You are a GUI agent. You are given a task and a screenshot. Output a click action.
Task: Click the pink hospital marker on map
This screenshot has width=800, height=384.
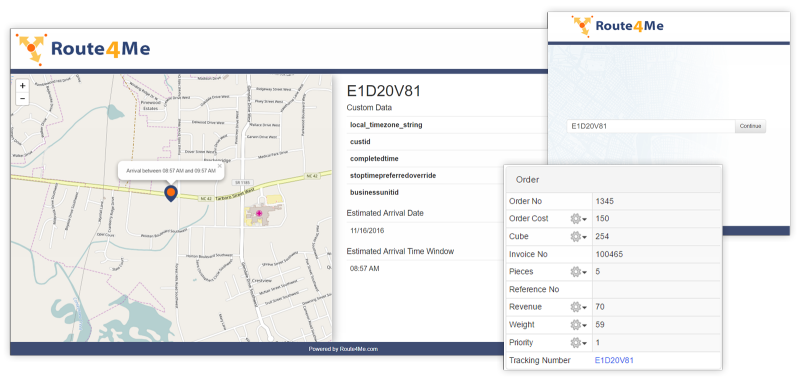(259, 213)
